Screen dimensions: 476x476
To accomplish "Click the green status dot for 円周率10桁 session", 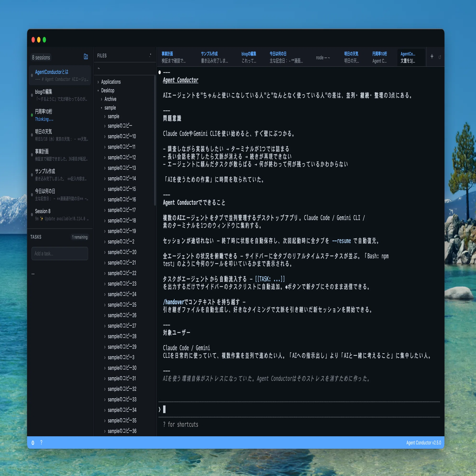I will tap(32, 115).
